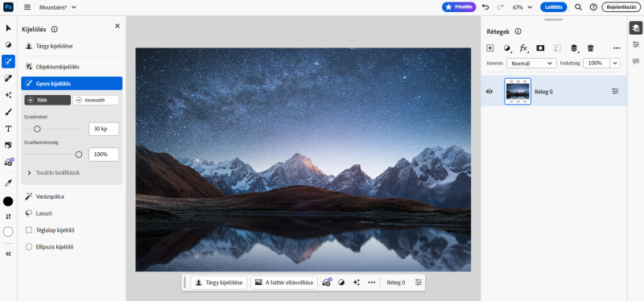Select the Move arrow tool

point(8,28)
